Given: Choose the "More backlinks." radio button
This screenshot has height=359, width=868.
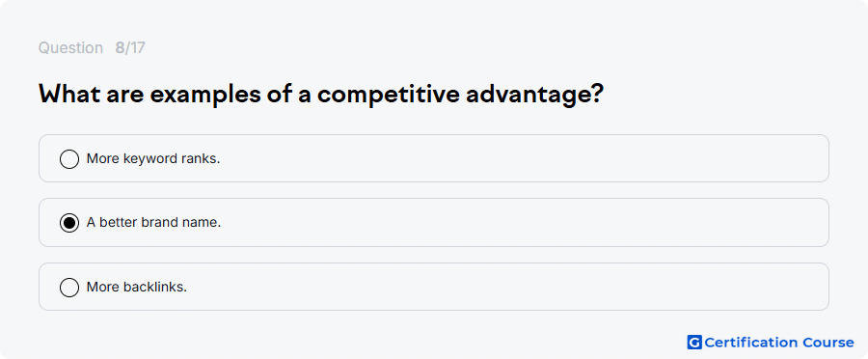Looking at the screenshot, I should pos(69,287).
